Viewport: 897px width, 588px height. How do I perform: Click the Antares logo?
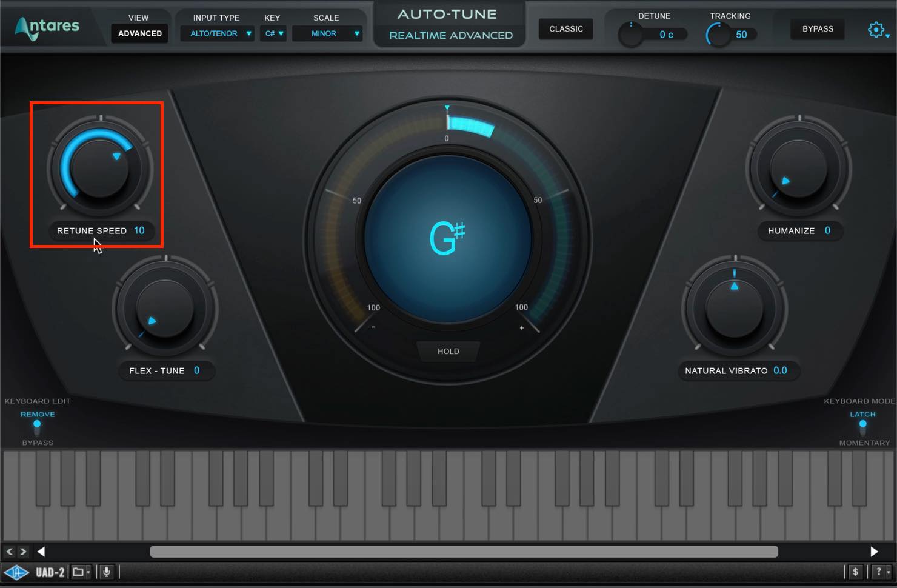pos(47,27)
